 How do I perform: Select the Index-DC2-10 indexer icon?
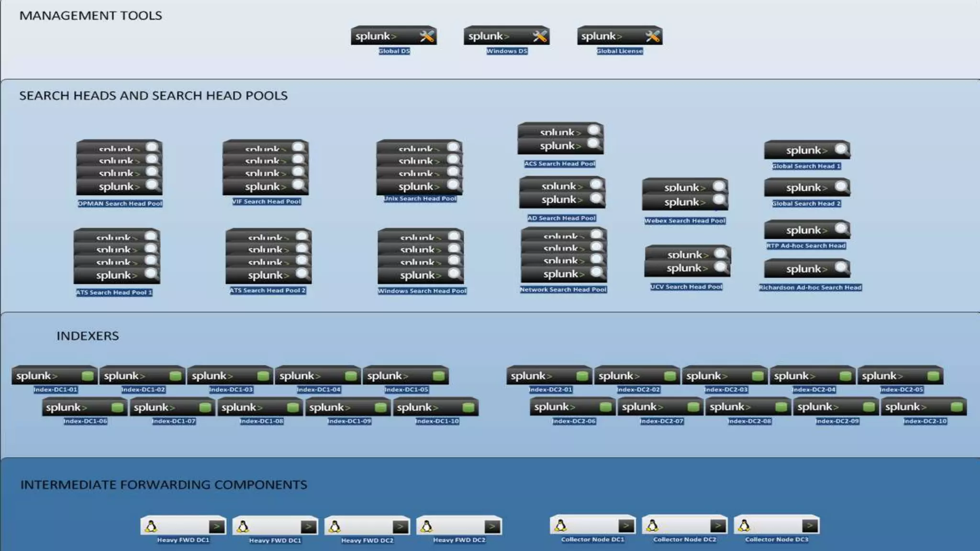[x=924, y=407]
